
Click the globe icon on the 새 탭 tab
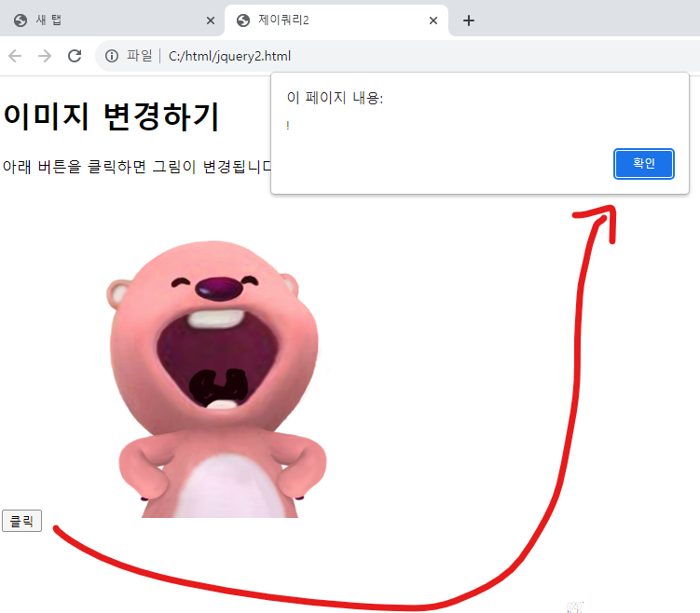21,20
